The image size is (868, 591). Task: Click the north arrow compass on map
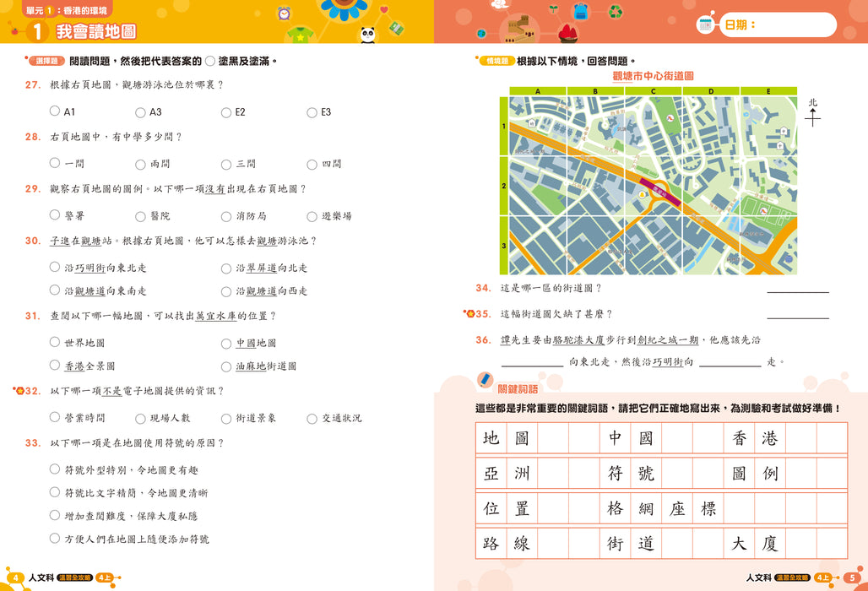coord(812,112)
